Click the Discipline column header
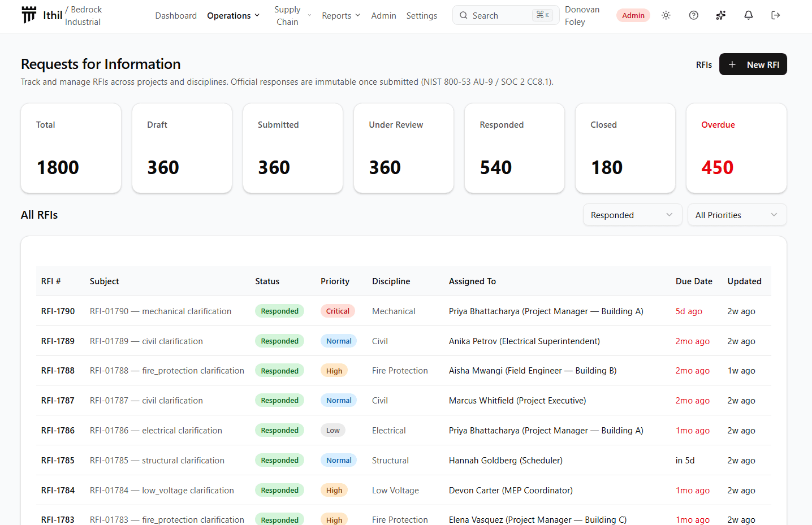The height and width of the screenshot is (525, 812). [391, 281]
